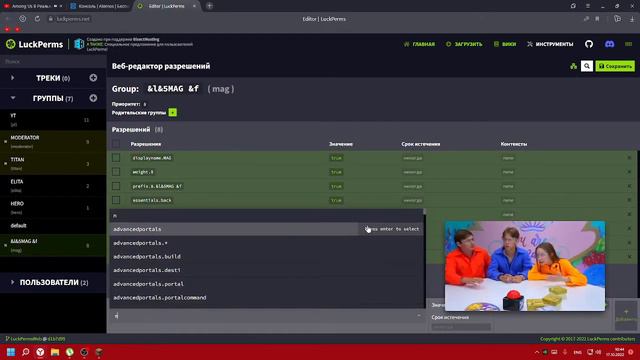
Task: Open Yandex browser from taskbar
Action: click(x=40, y=352)
